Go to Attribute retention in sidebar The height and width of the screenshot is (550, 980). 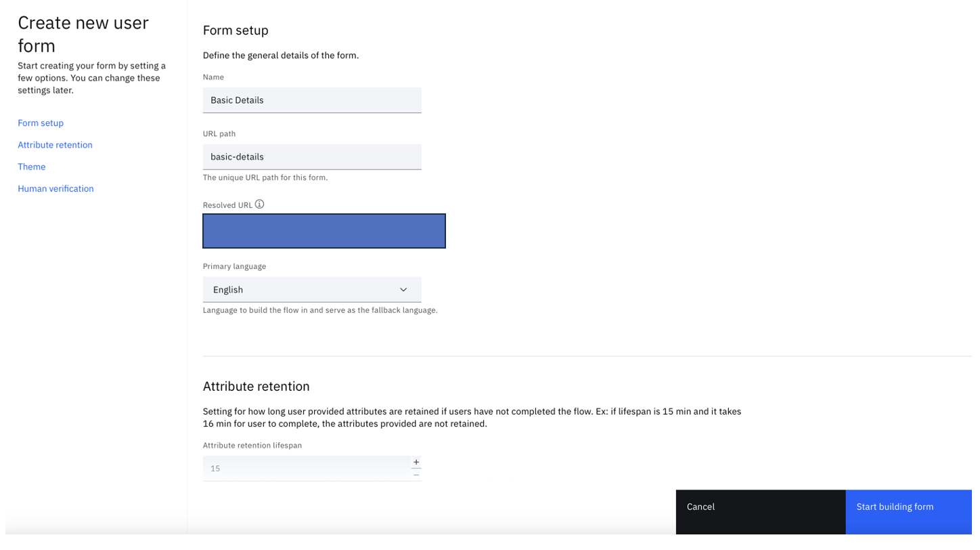pos(55,145)
